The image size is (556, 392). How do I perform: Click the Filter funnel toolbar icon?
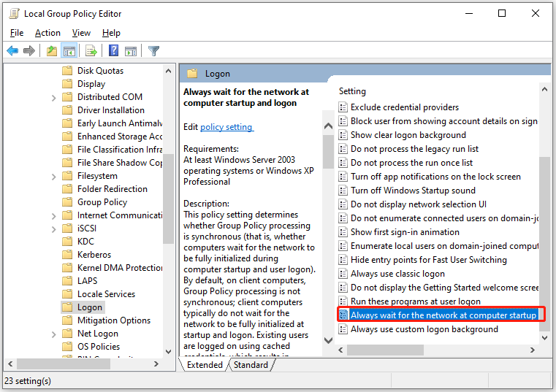(153, 50)
